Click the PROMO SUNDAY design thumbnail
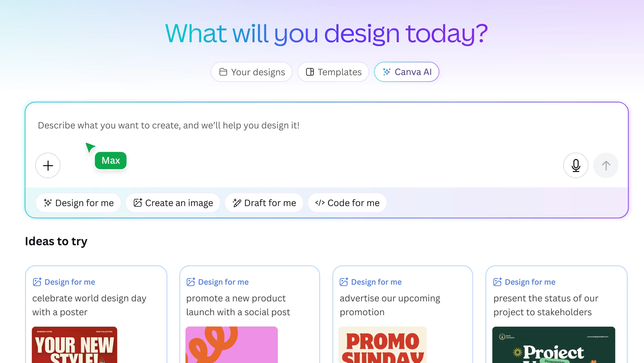Screen dimensions: 644x363 coord(383,347)
